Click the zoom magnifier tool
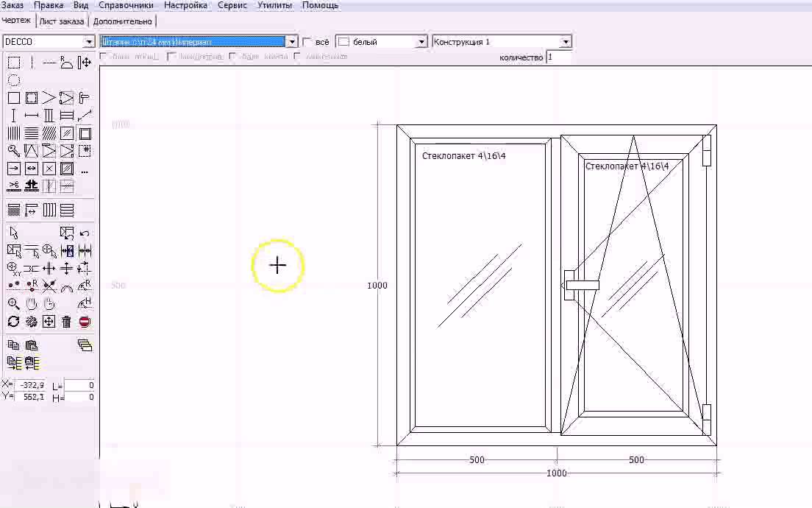The image size is (812, 508). [14, 304]
